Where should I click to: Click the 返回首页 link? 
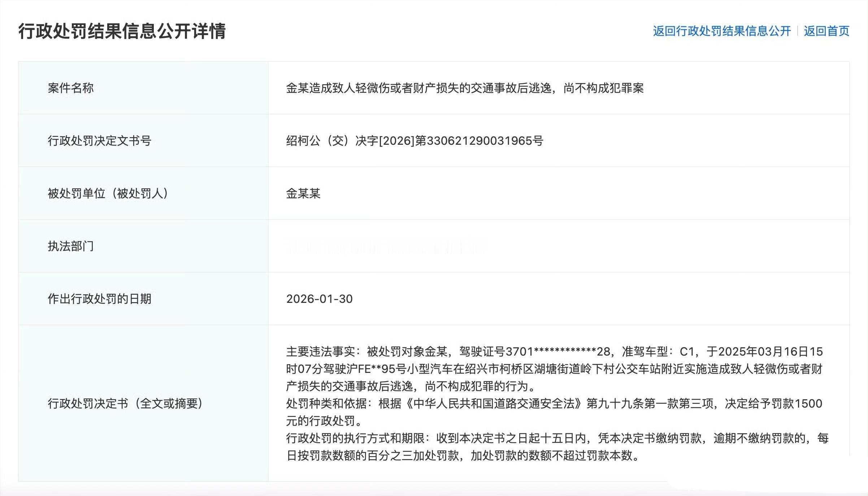pyautogui.click(x=826, y=31)
